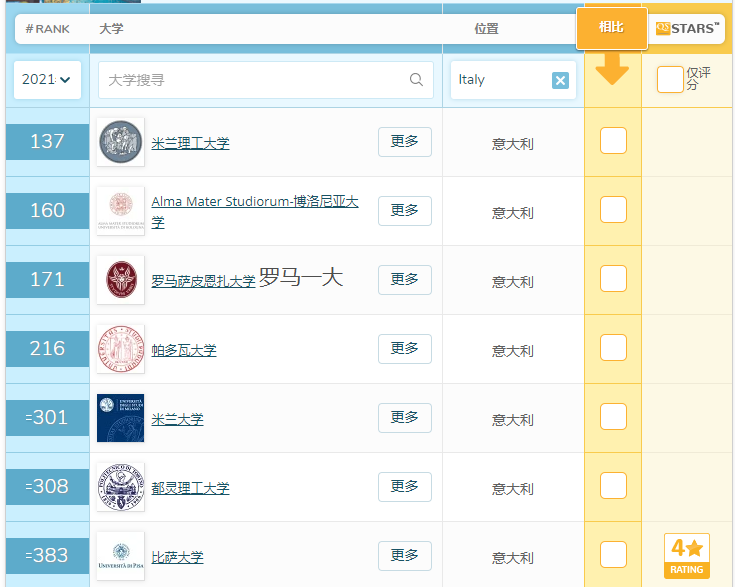Image resolution: width=735 pixels, height=587 pixels.
Task: Click the magnifier search icon
Action: tap(416, 80)
